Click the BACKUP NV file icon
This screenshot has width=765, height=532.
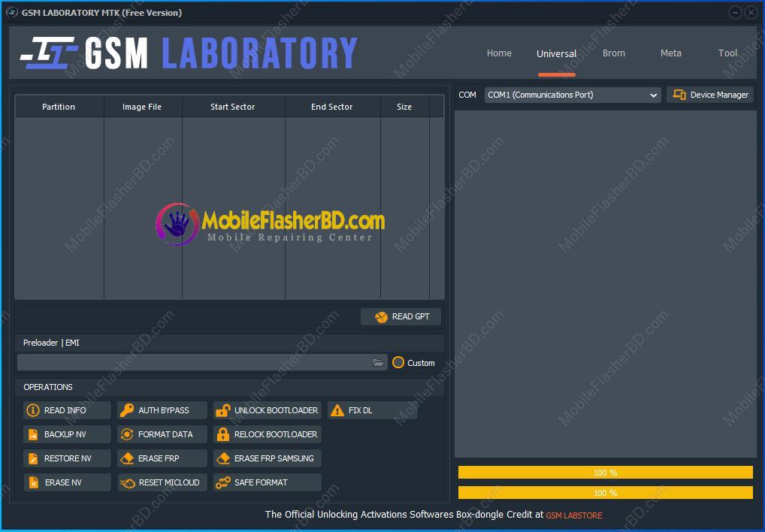[32, 434]
